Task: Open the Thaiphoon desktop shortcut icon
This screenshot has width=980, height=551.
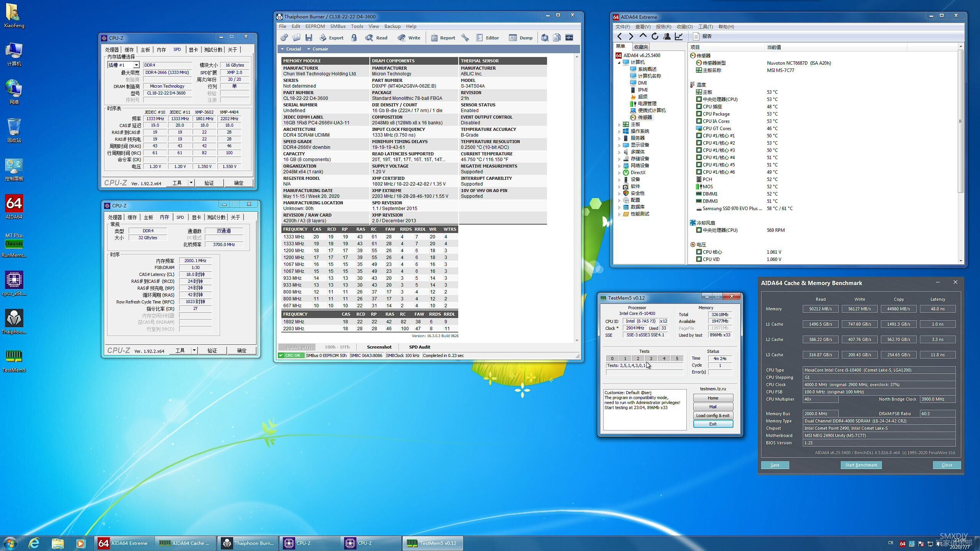Action: [x=14, y=321]
